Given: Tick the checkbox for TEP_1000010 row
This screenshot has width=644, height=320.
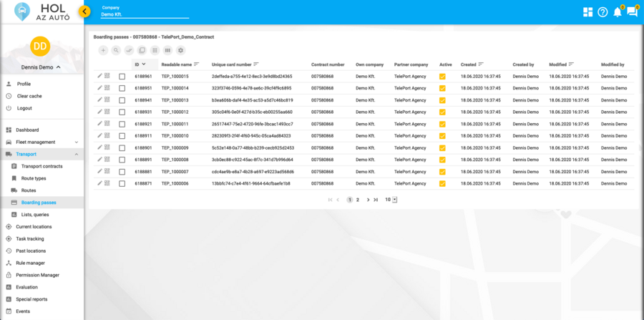Looking at the screenshot, I should (122, 136).
